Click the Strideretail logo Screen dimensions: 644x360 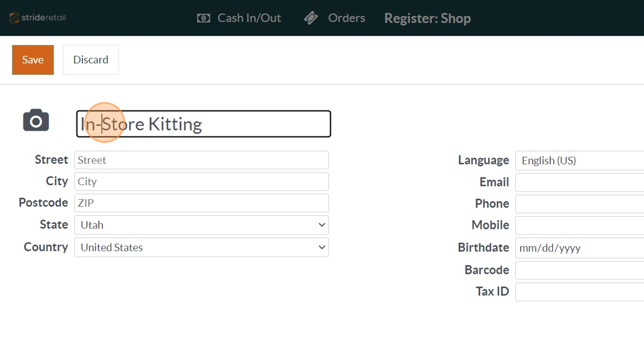tap(37, 18)
